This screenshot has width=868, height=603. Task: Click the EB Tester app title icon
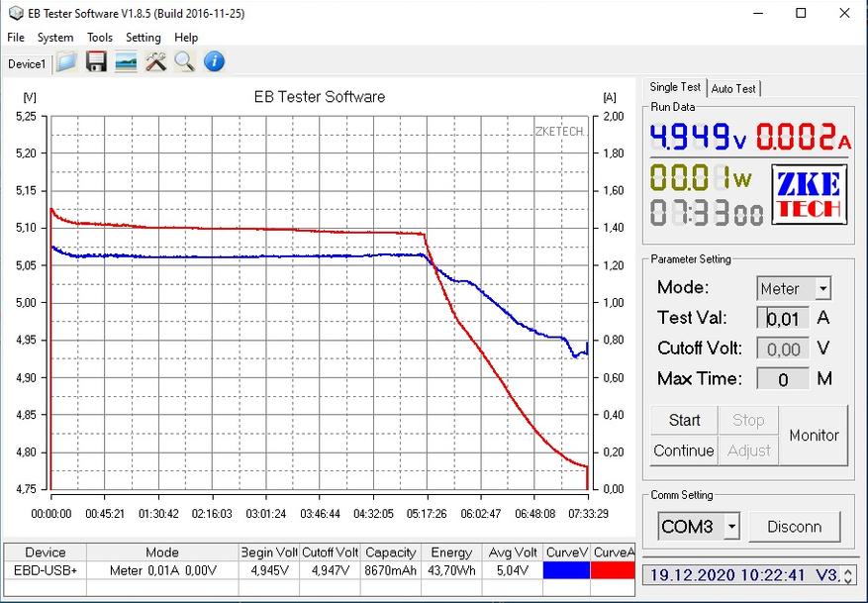tap(16, 13)
